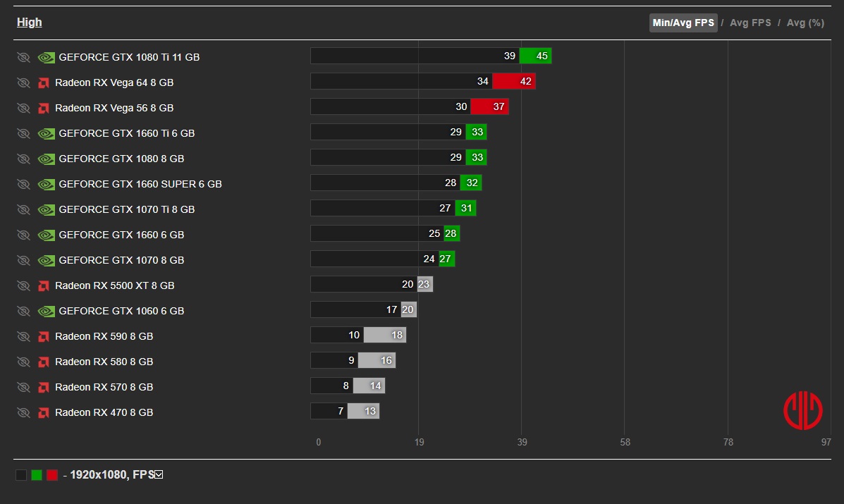Hide Radeon RX 580 8 GB from chart
844x504 pixels.
point(23,362)
